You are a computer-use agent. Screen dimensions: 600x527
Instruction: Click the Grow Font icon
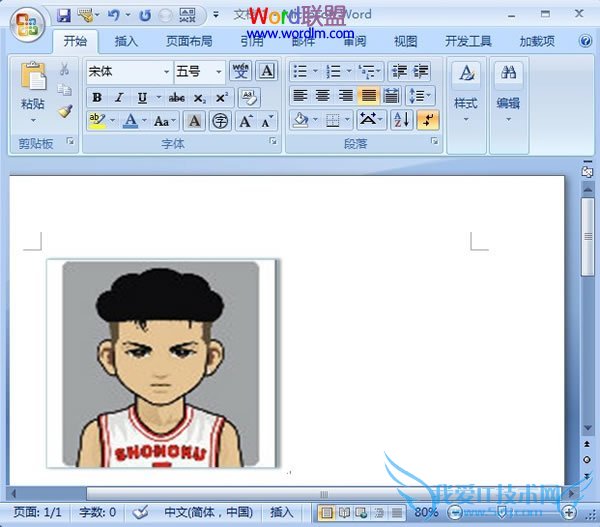[245, 121]
